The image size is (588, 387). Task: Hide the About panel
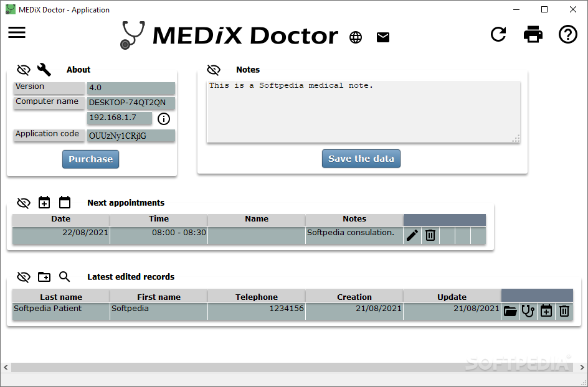pyautogui.click(x=23, y=70)
